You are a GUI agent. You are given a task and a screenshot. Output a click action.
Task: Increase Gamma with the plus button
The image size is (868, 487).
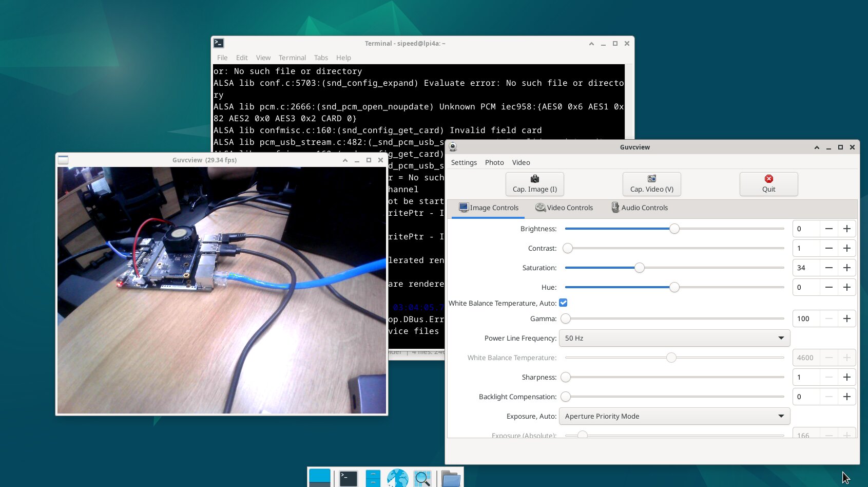847,319
